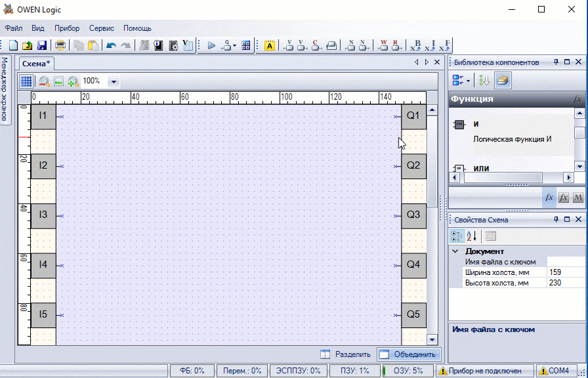Viewport: 588px width, 378px height.
Task: Click the Разделить button
Action: pos(346,354)
